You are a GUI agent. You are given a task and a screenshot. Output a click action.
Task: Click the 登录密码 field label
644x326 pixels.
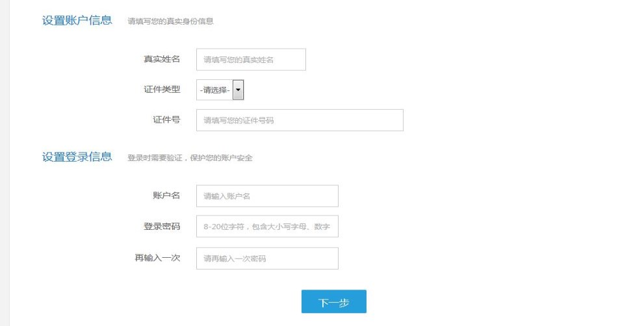(162, 227)
